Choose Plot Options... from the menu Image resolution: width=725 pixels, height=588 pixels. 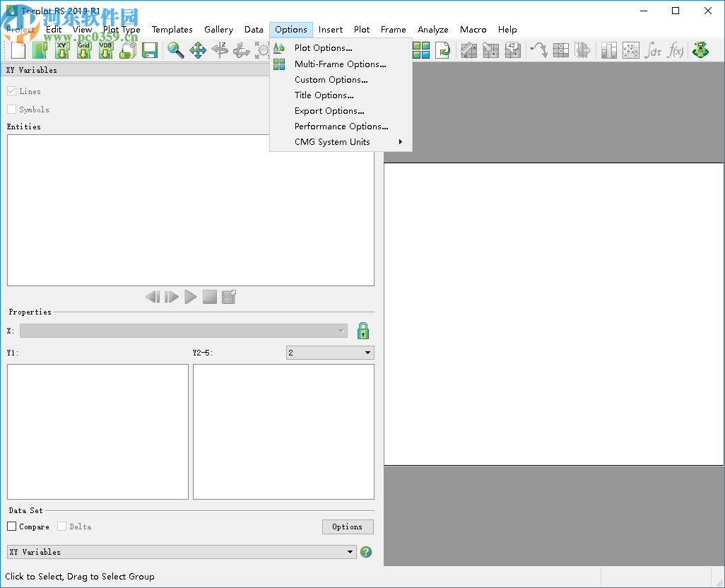pyautogui.click(x=323, y=48)
